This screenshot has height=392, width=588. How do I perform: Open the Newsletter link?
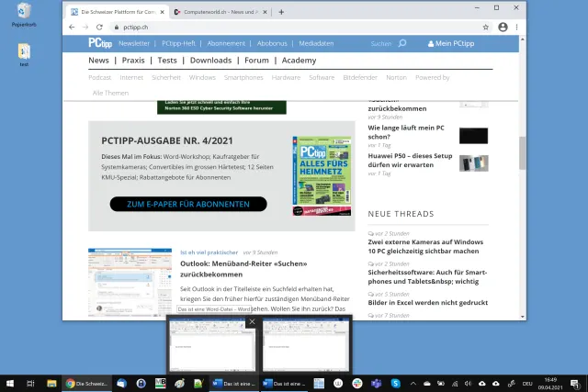(x=134, y=43)
